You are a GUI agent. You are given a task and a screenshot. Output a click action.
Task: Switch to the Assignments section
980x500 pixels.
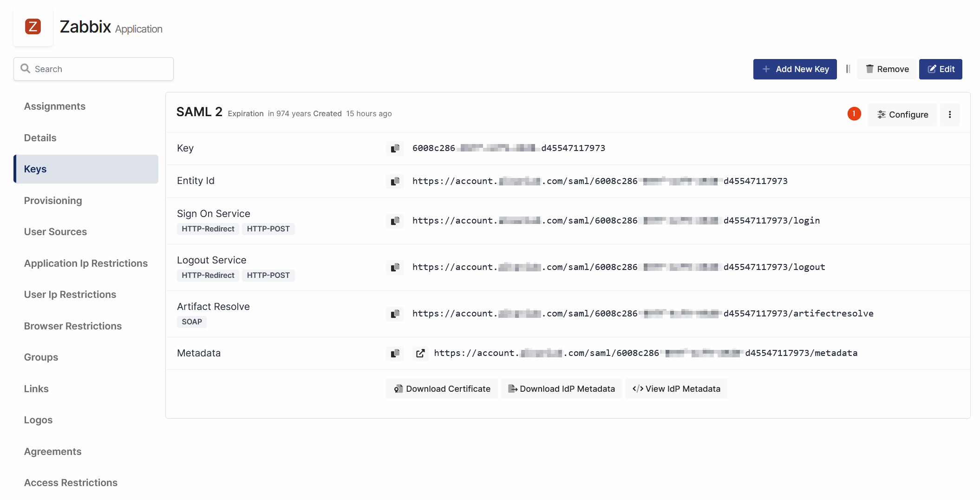click(x=55, y=106)
